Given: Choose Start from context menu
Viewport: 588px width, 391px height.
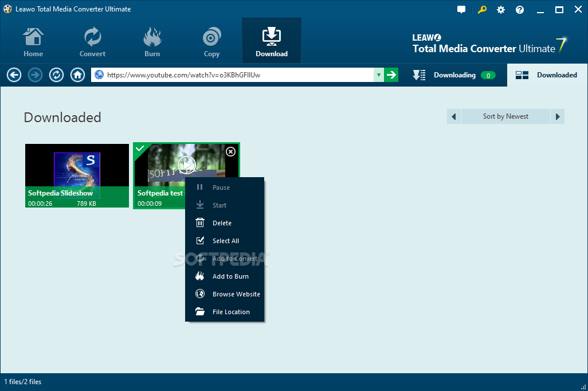Looking at the screenshot, I should pos(225,205).
